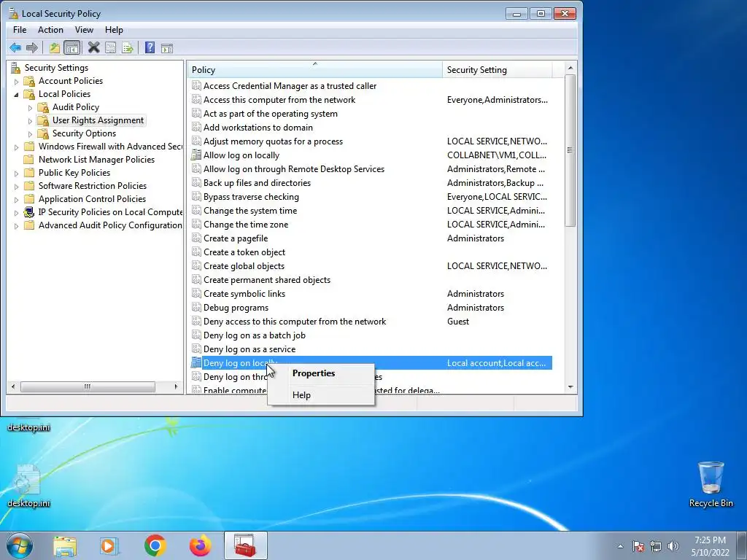Image resolution: width=747 pixels, height=560 pixels.
Task: Click the blue Help question mark icon
Action: click(x=150, y=47)
